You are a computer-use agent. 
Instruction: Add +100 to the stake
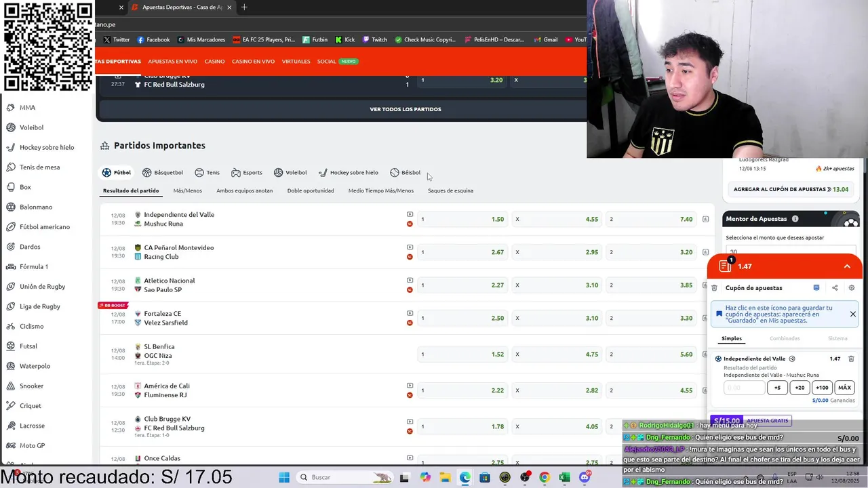point(822,388)
